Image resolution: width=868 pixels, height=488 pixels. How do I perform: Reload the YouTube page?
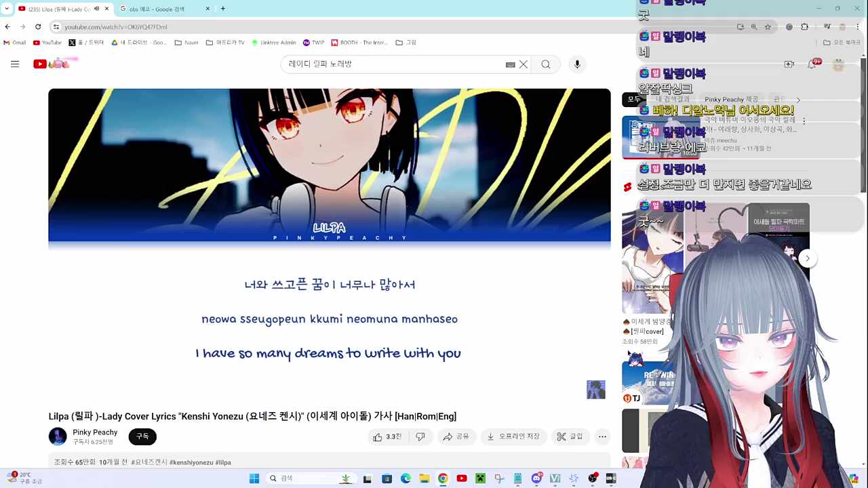pyautogui.click(x=38, y=26)
